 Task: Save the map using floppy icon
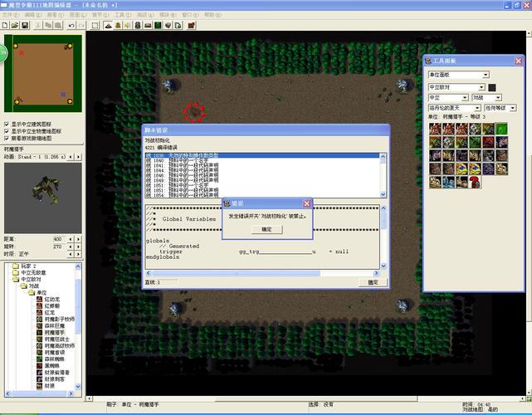tap(24, 26)
